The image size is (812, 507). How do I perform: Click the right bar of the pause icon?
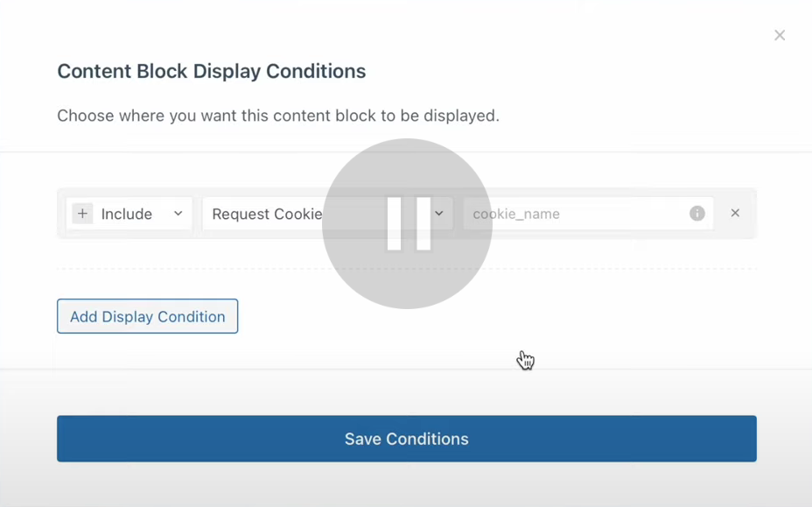point(423,223)
